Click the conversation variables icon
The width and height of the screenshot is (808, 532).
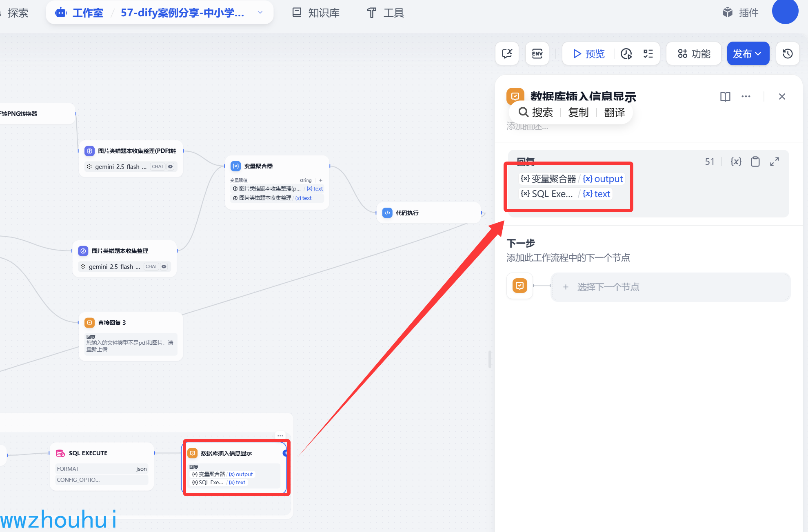(x=507, y=53)
